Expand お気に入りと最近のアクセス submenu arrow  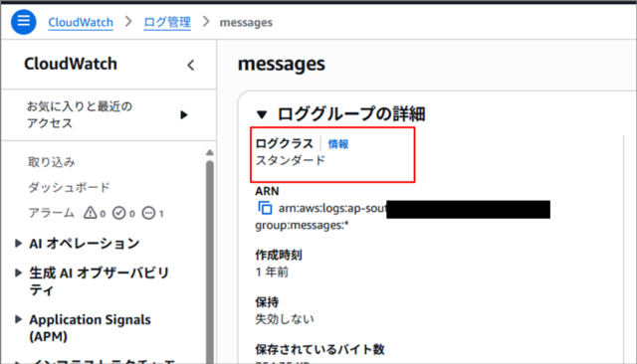tap(184, 115)
